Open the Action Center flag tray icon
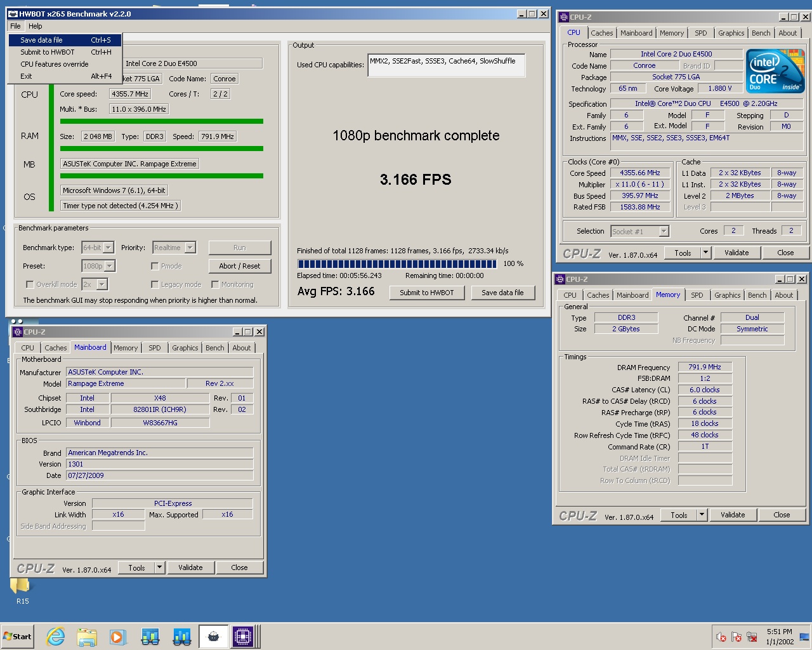 [x=737, y=637]
